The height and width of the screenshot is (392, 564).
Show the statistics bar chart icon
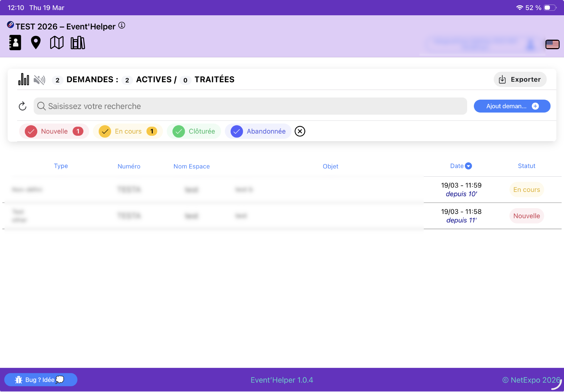(x=24, y=79)
